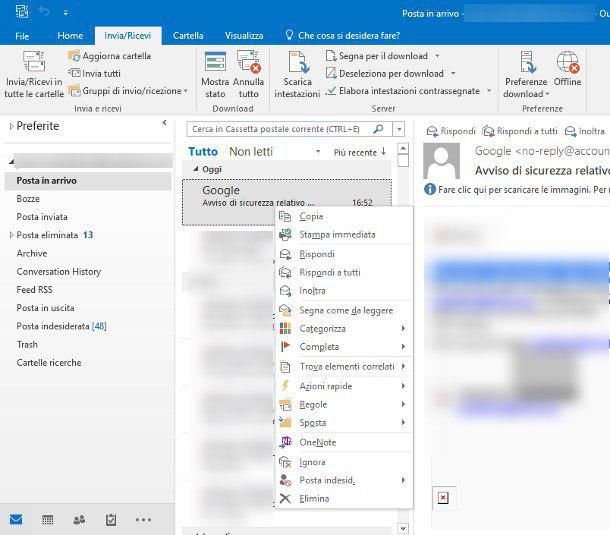Viewport: 610px width, 535px height.
Task: Click Inoltra in reading pane
Action: click(x=585, y=131)
